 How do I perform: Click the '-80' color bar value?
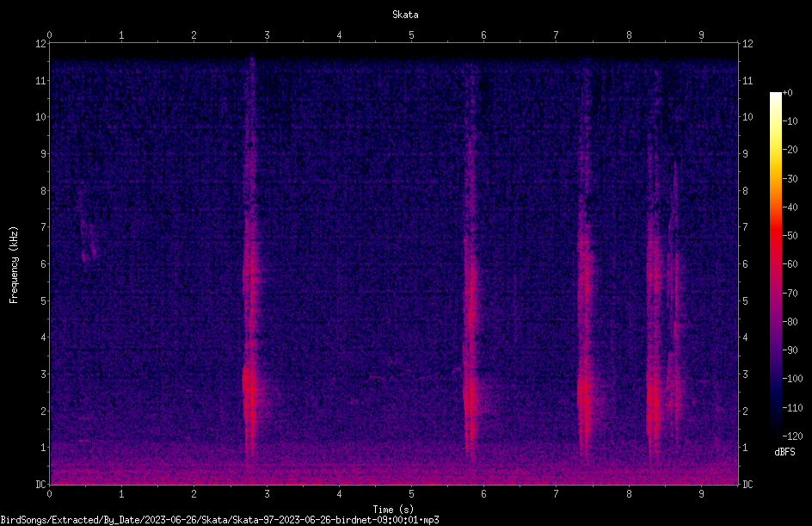coord(790,322)
